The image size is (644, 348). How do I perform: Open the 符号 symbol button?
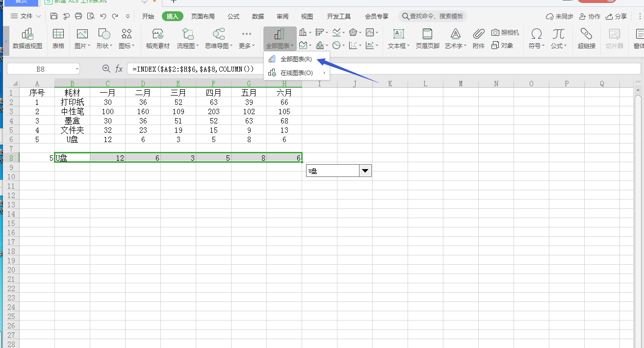(536, 39)
